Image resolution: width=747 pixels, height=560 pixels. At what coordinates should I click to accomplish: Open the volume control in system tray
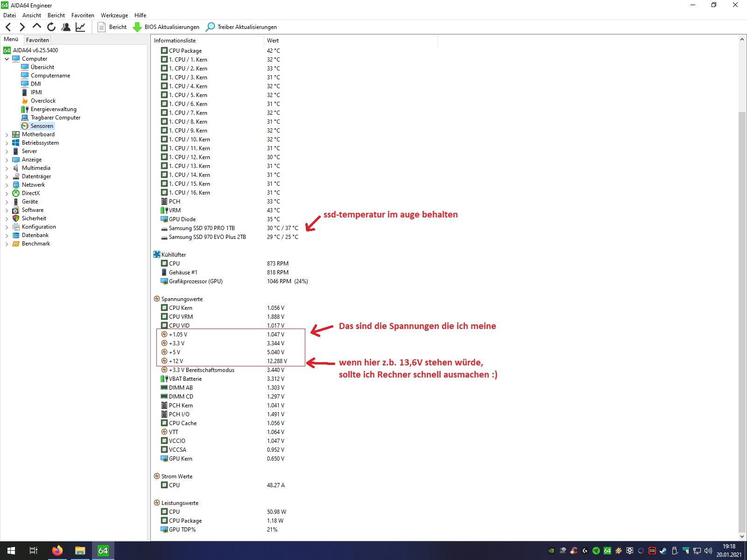[x=708, y=551]
